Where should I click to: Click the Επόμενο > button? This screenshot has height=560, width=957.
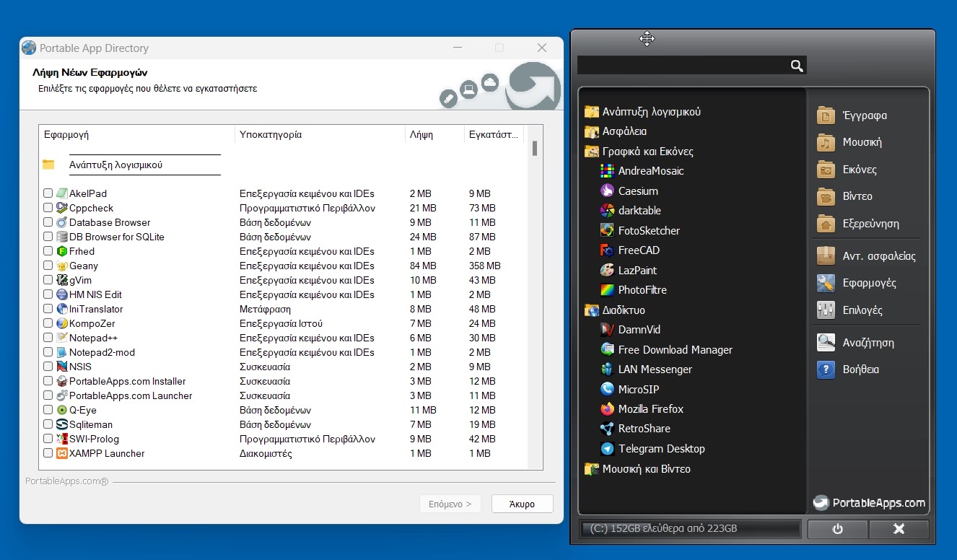point(450,504)
